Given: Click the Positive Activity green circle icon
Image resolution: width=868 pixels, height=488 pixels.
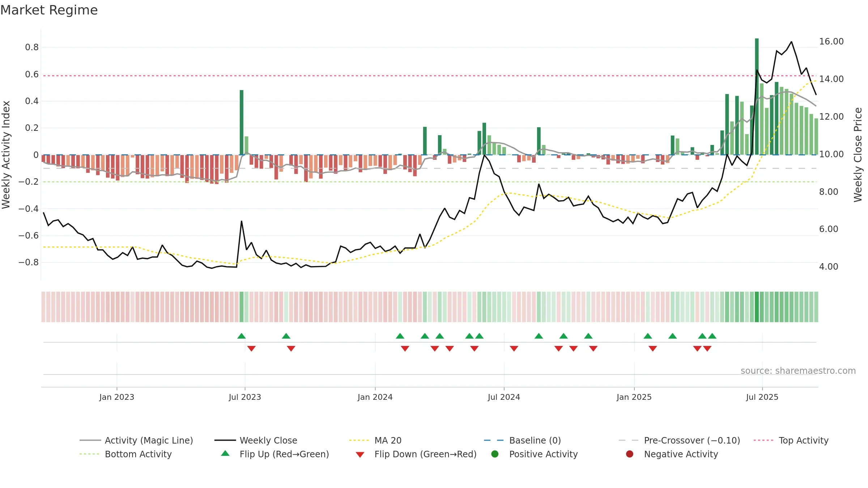Looking at the screenshot, I should tap(495, 454).
